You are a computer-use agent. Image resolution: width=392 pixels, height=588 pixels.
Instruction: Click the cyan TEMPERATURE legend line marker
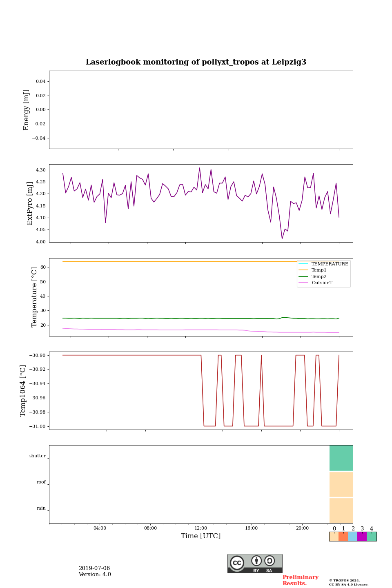pos(303,264)
